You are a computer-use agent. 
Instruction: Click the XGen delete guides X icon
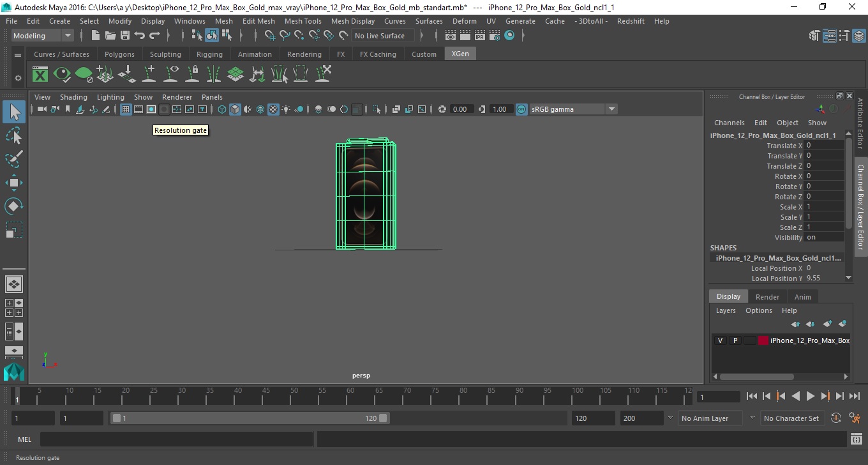tap(322, 75)
